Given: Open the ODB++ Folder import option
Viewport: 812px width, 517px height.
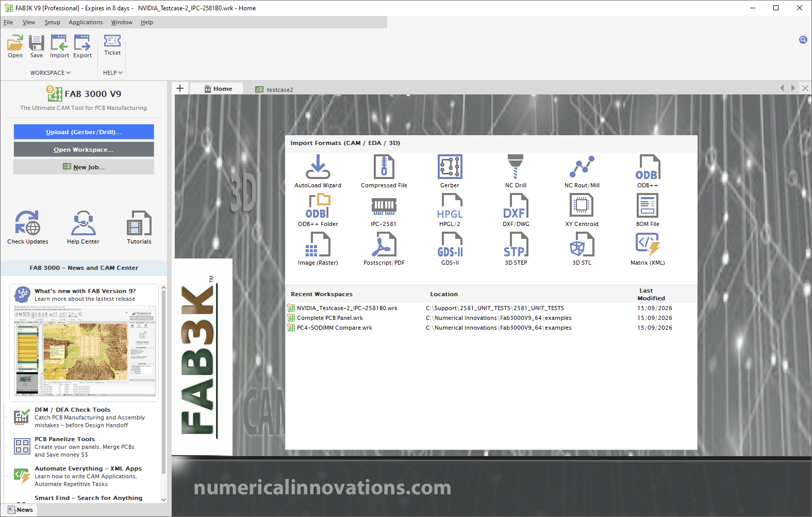Looking at the screenshot, I should (x=318, y=210).
